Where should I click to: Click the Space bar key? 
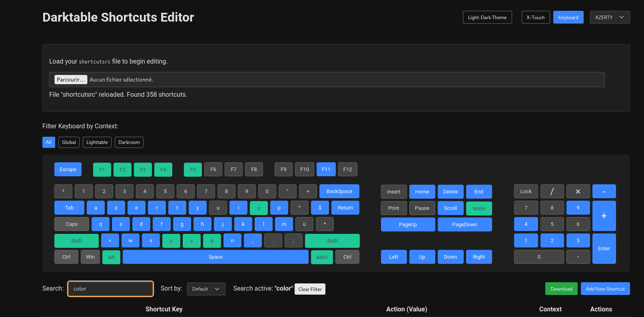(x=215, y=257)
